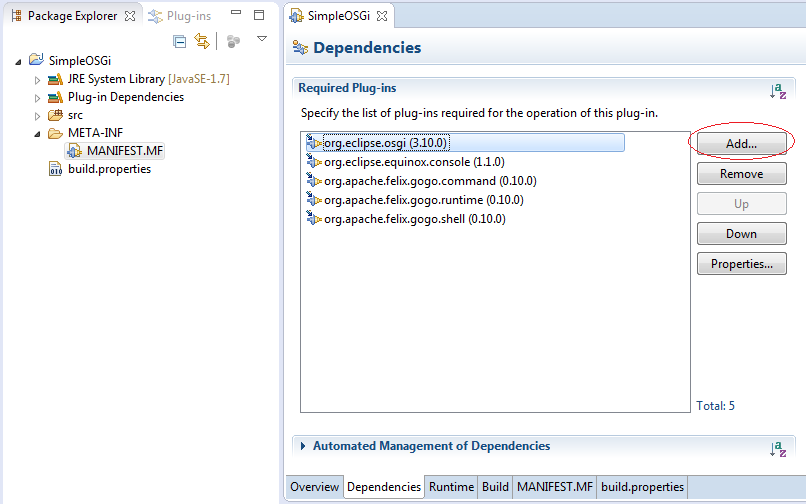Open the build.properties source tab
Image resolution: width=806 pixels, height=504 pixels.
(642, 487)
